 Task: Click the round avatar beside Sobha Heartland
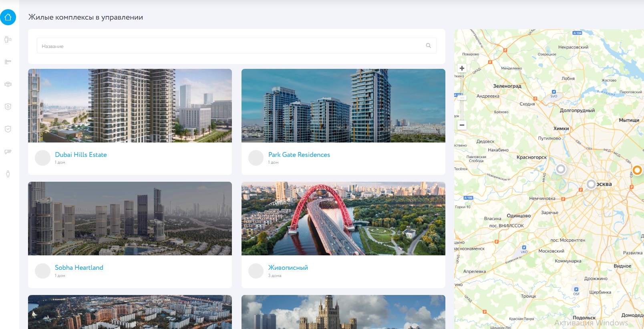pyautogui.click(x=42, y=271)
